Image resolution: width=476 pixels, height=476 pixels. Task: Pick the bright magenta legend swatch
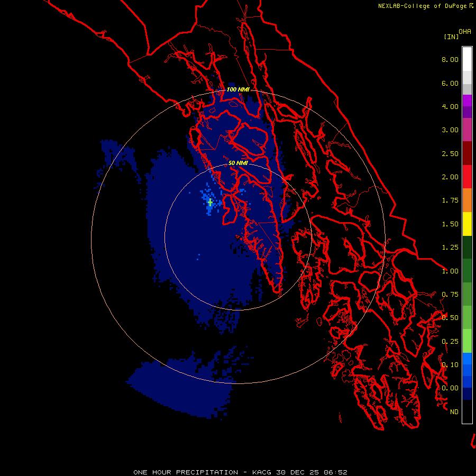(467, 100)
